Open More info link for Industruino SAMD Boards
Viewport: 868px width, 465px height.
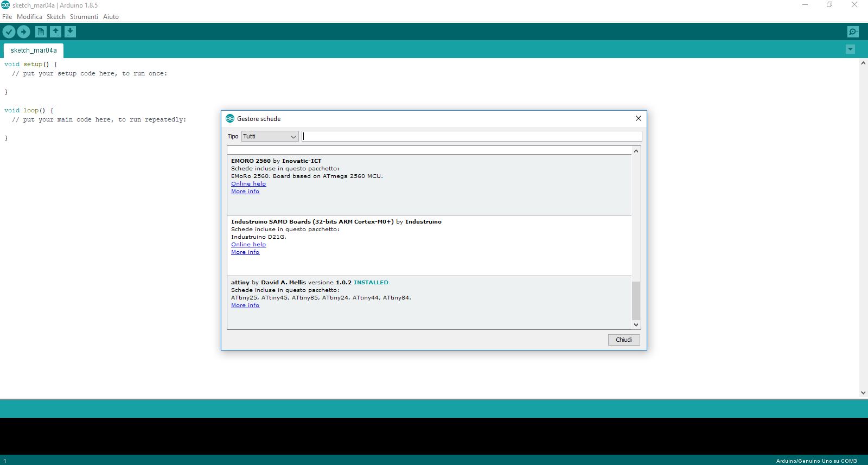[245, 252]
